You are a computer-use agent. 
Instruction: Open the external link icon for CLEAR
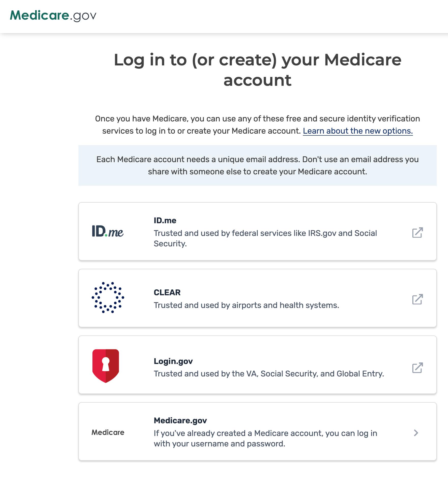(x=417, y=299)
